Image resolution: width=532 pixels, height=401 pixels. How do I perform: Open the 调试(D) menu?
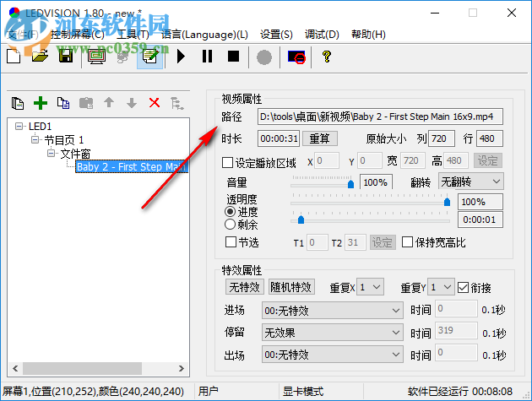[322, 35]
